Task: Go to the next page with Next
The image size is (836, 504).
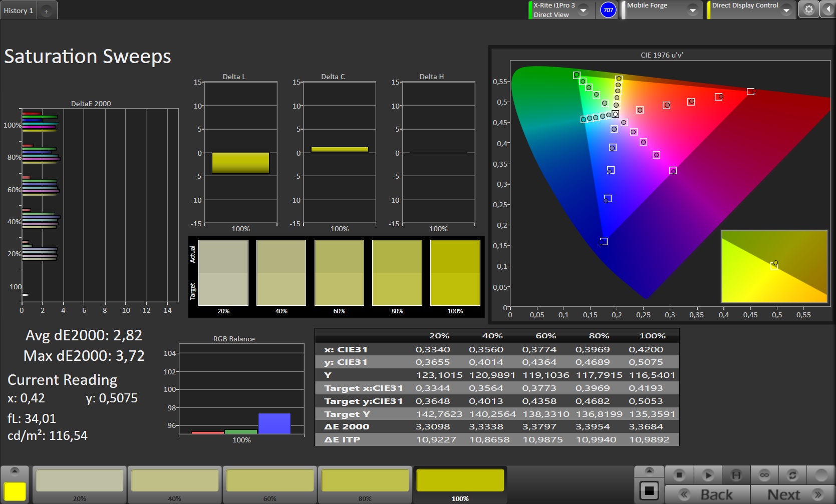Action: pyautogui.click(x=792, y=494)
